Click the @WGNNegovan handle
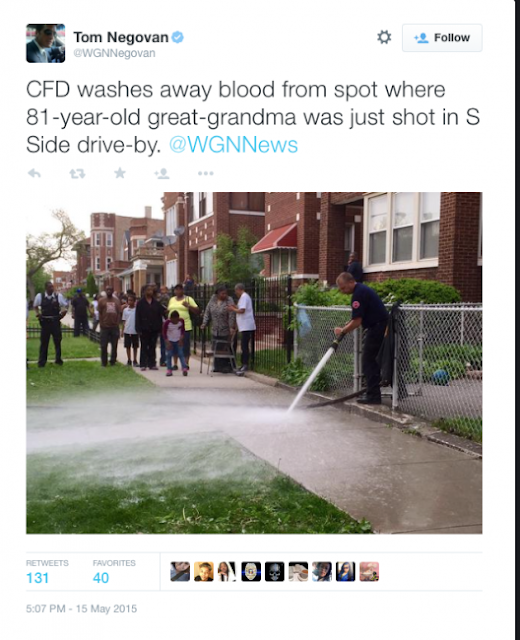520x640 pixels. pos(114,53)
